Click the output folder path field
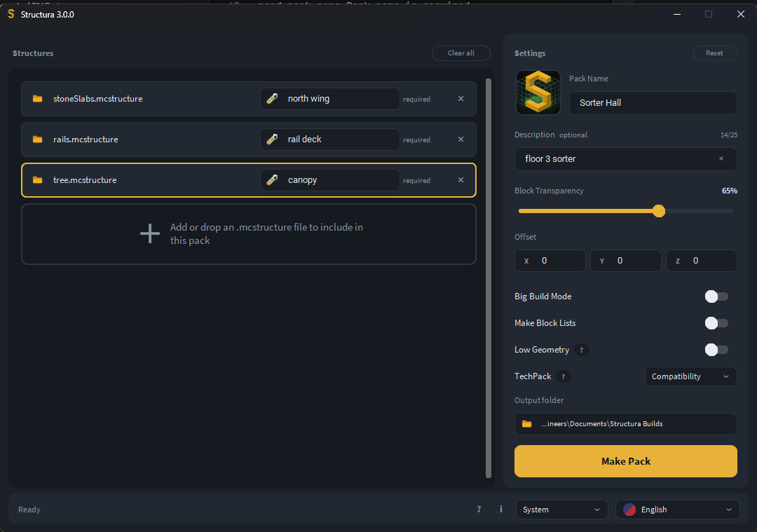 (626, 424)
